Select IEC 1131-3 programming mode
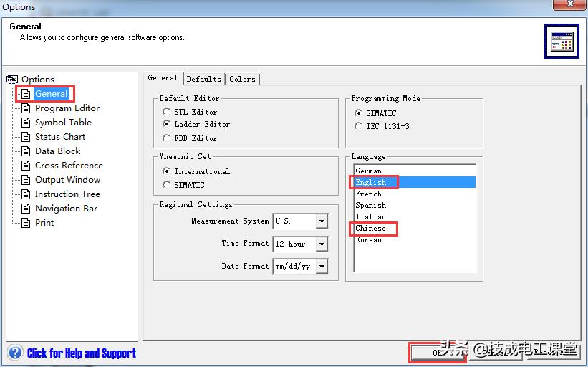 [x=358, y=125]
